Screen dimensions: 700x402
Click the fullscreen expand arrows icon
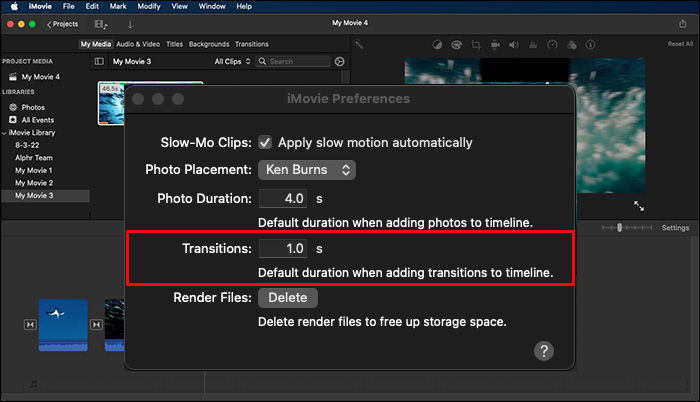(x=639, y=206)
